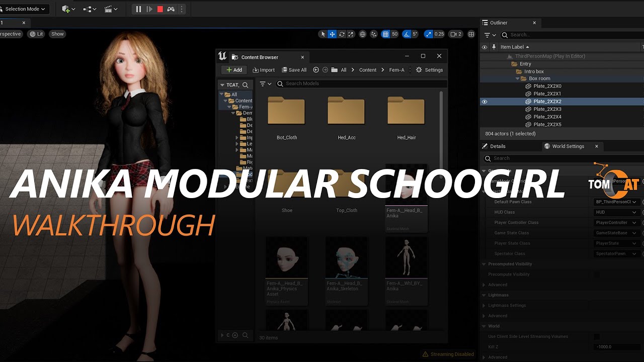Viewport: 644px width, 362px height.
Task: Click the Outliner pin column header
Action: (494, 47)
